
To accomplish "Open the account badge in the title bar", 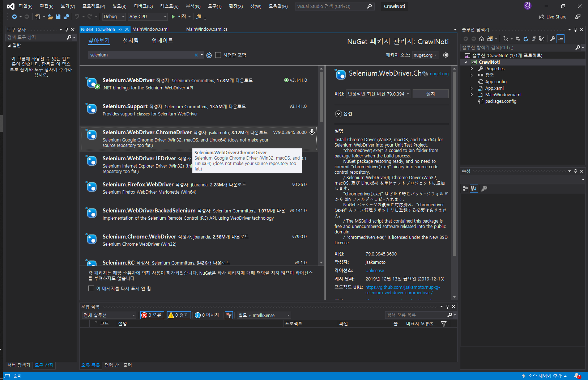I will [528, 6].
